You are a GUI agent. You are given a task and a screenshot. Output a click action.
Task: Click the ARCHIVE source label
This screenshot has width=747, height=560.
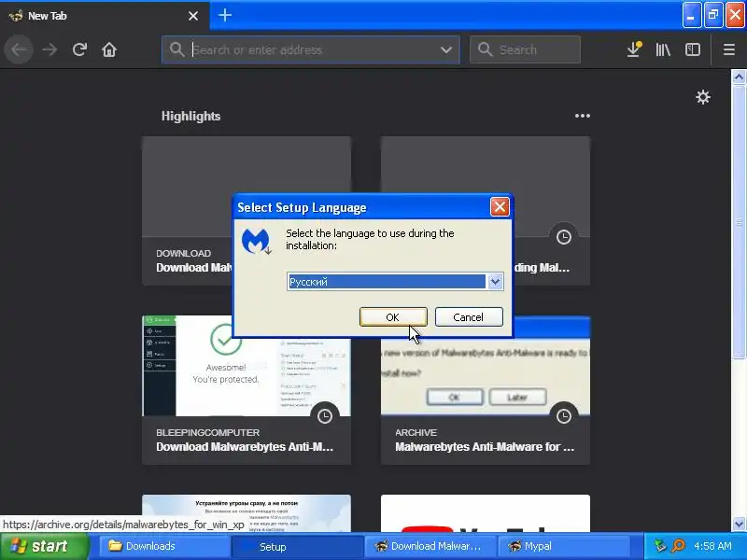[416, 432]
